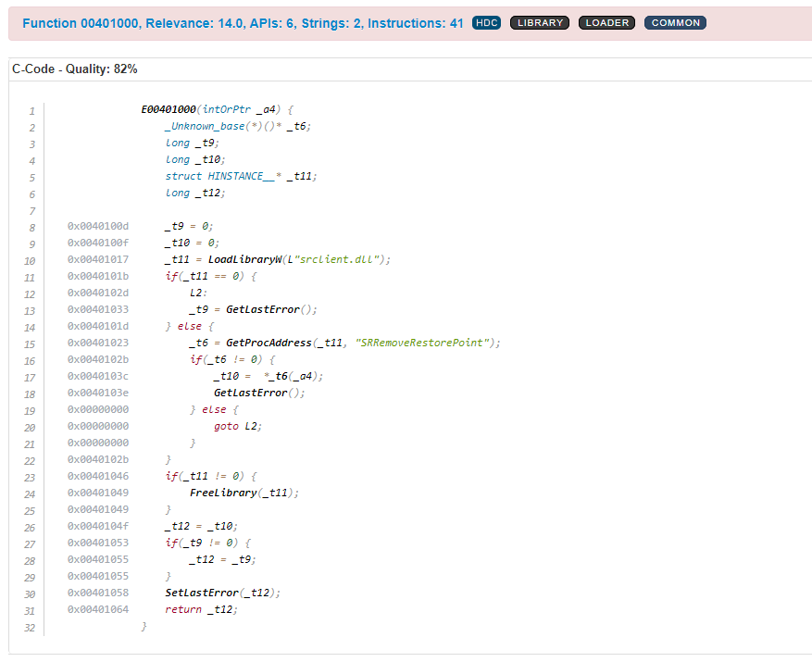Click address 0x00401058
This screenshot has height=662, width=812.
pos(98,593)
